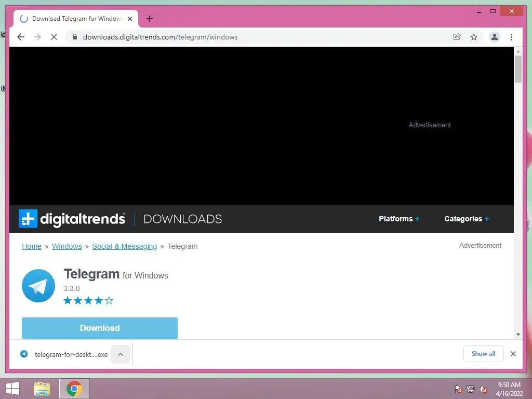Viewport: 532px width, 399px height.
Task: Maximize the Chrome window
Action: point(493,11)
